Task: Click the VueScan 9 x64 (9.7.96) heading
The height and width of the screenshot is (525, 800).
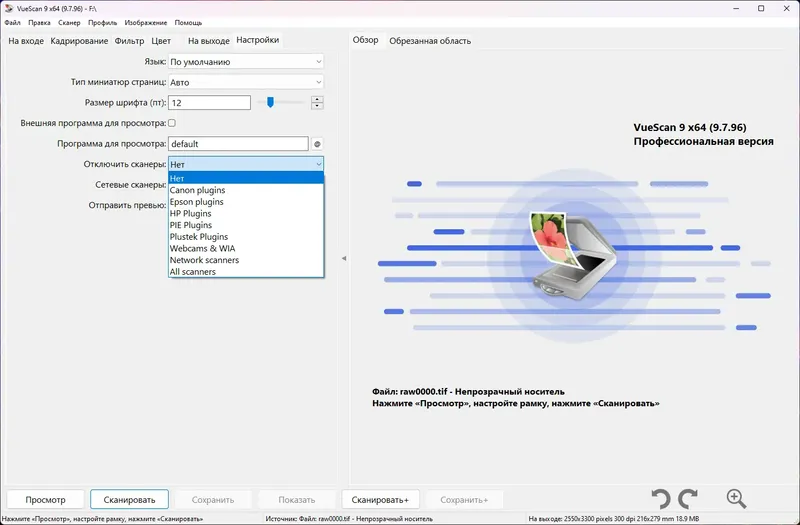Action: tap(690, 128)
